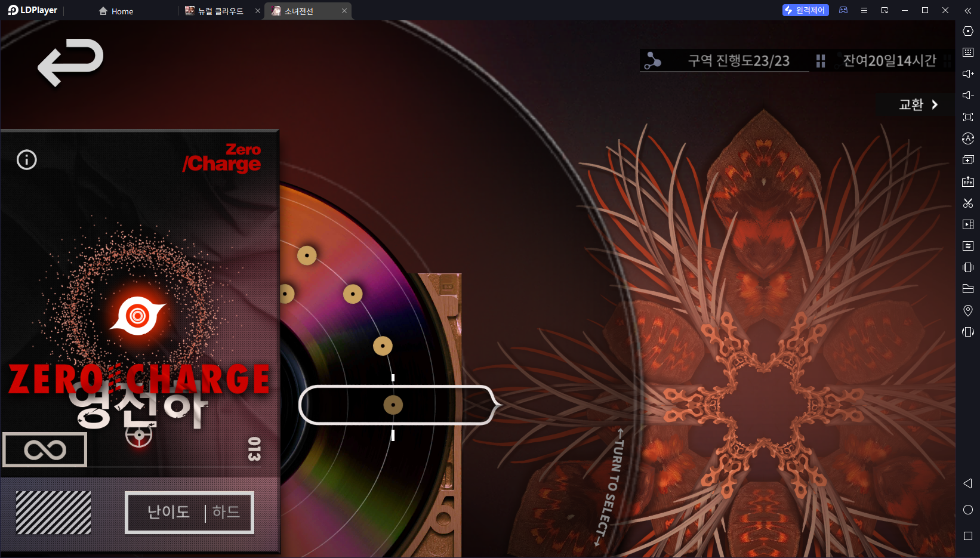Select stage node at record left edge
This screenshot has height=558, width=980.
tap(286, 294)
